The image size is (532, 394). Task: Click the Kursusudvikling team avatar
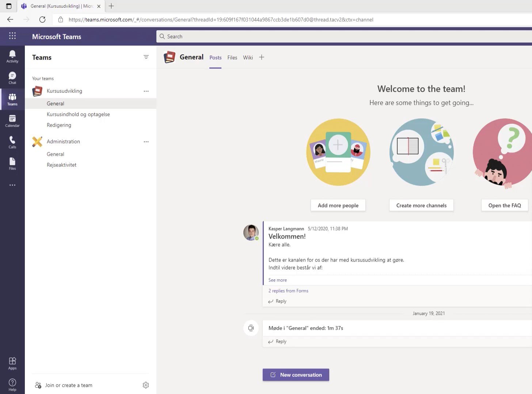pyautogui.click(x=37, y=91)
